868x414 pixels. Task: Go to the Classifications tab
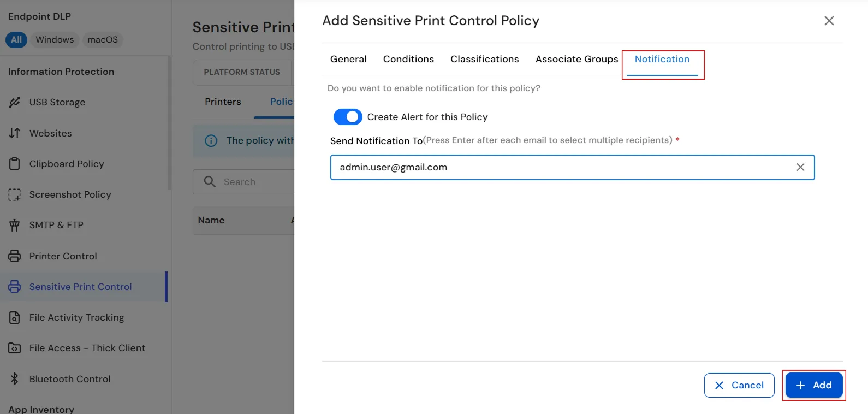[485, 59]
